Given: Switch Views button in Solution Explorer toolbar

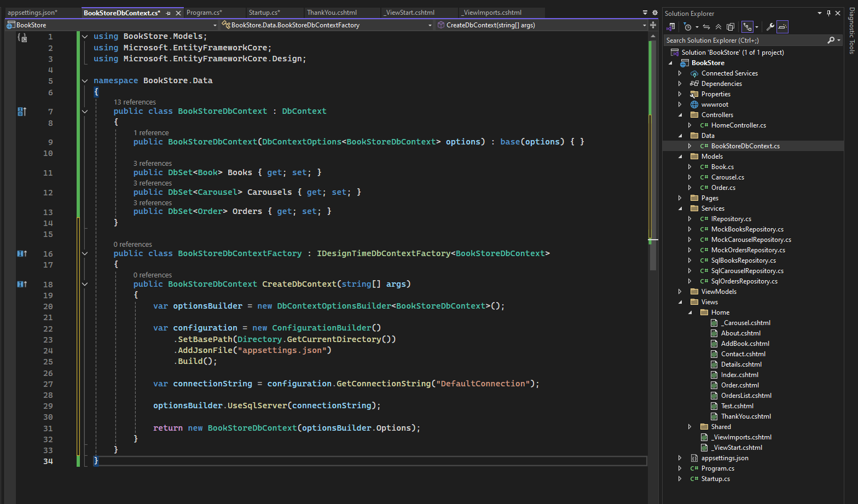Looking at the screenshot, I should coord(671,27).
